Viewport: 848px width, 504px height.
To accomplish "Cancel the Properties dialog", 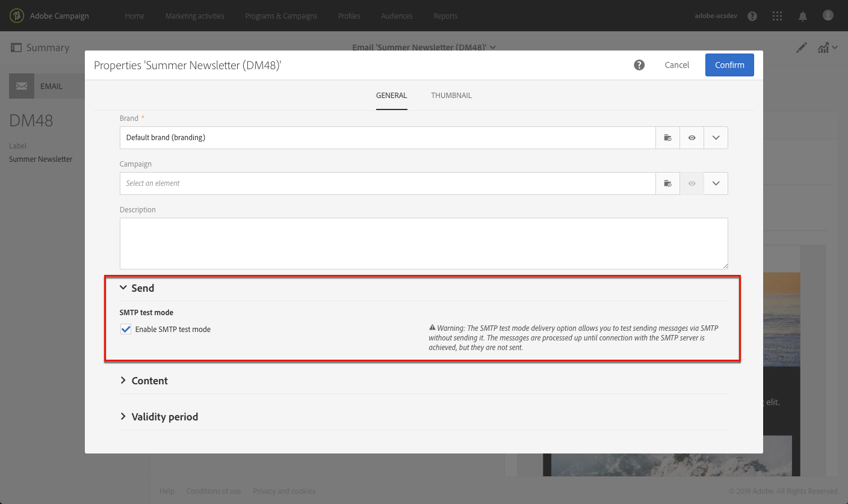I will tap(677, 65).
